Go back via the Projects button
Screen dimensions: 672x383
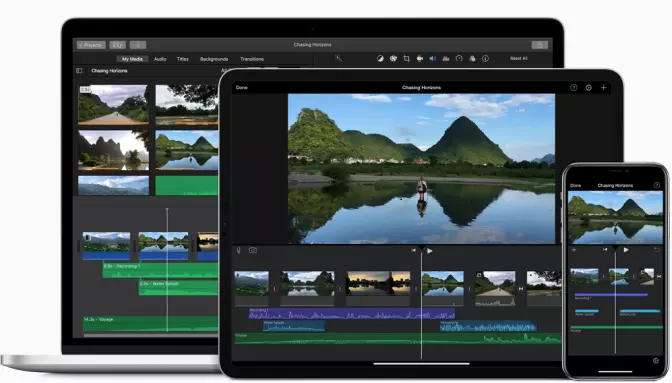point(91,45)
